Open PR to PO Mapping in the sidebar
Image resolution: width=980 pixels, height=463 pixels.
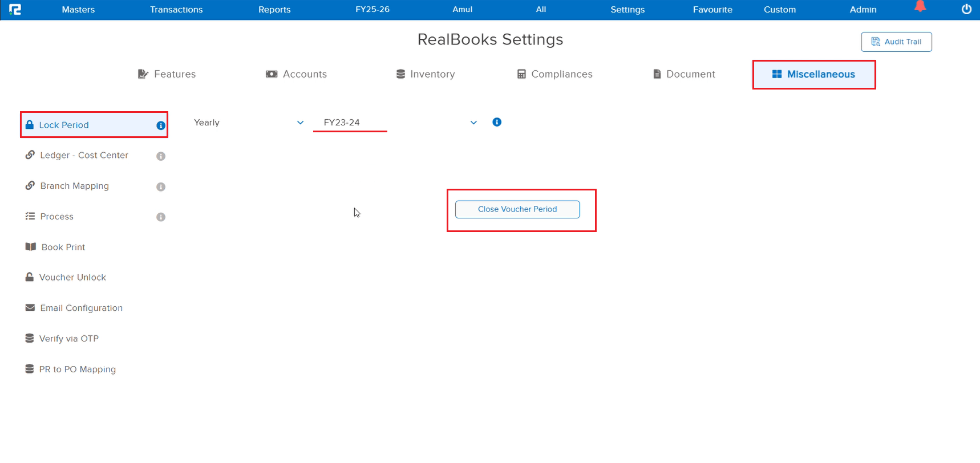point(77,369)
